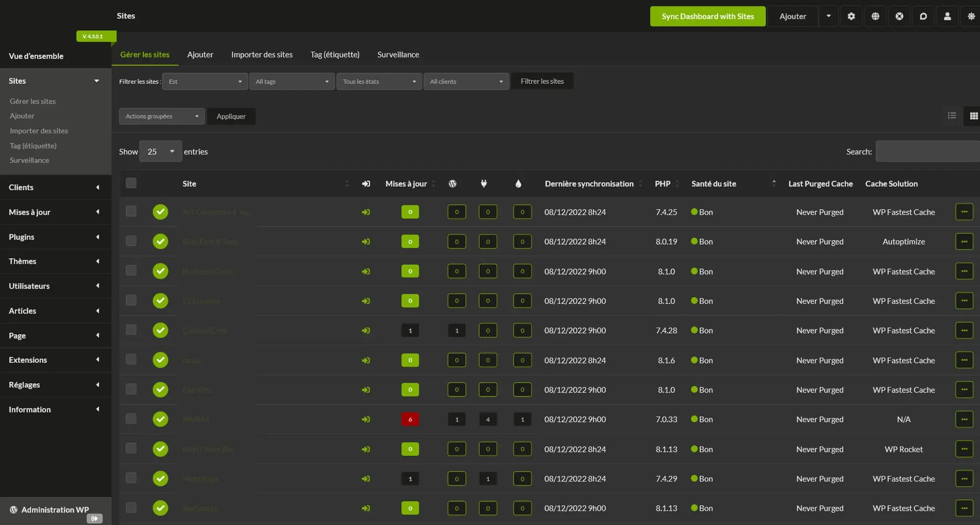Switch to grid view layout icon

973,116
